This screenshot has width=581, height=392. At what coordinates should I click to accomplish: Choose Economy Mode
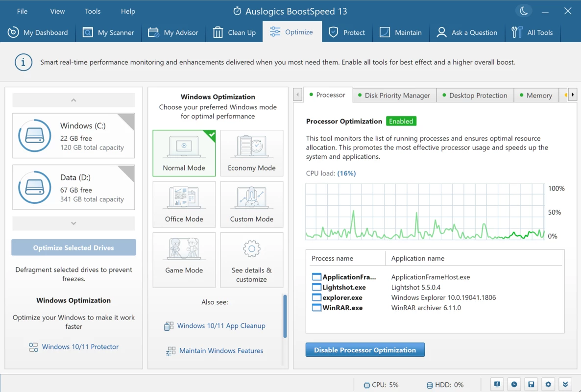252,153
